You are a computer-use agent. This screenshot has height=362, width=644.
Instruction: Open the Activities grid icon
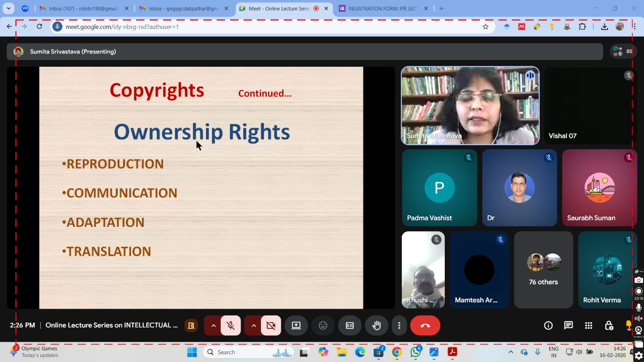point(588,325)
